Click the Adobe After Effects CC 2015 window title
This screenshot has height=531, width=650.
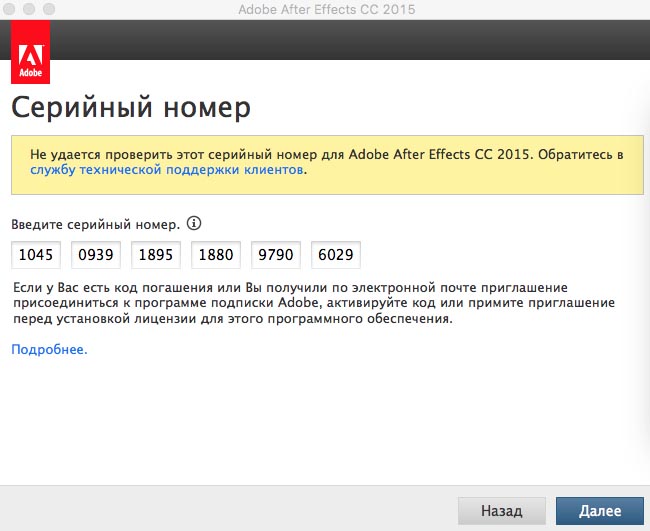pos(327,10)
